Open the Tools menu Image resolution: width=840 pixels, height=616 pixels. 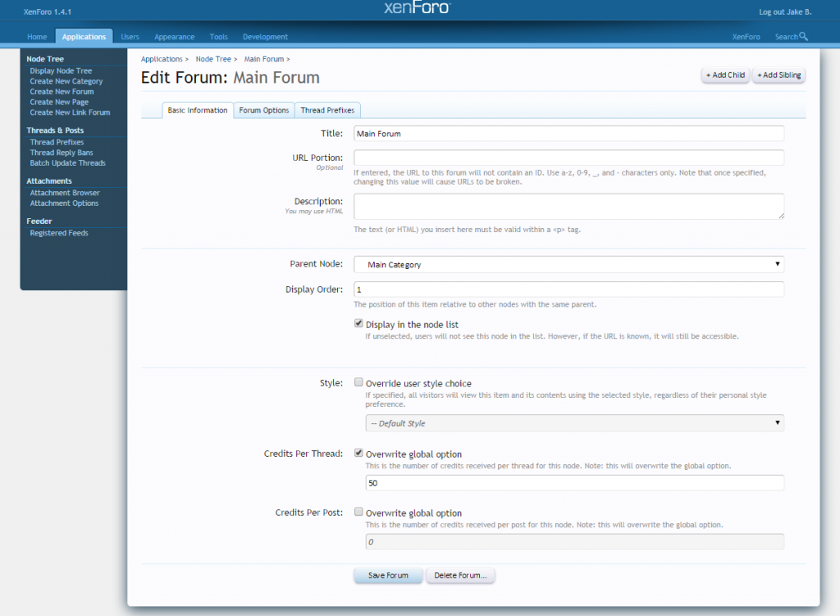[218, 36]
